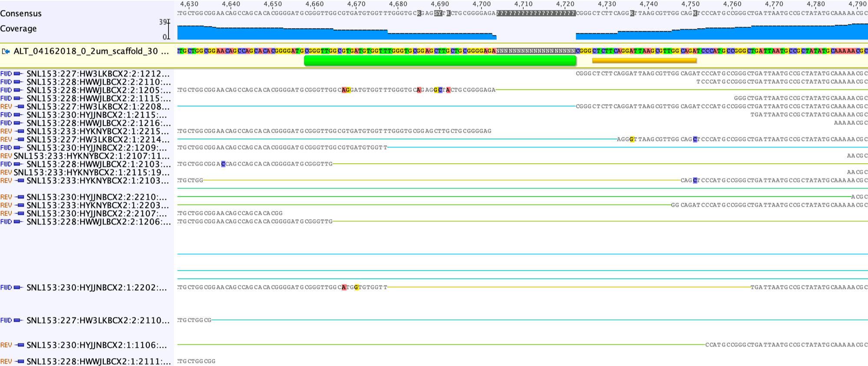Click FWD icon for SNL153:228:HWWJLBCX2:1:2103
The image size is (868, 366).
[x=19, y=165]
